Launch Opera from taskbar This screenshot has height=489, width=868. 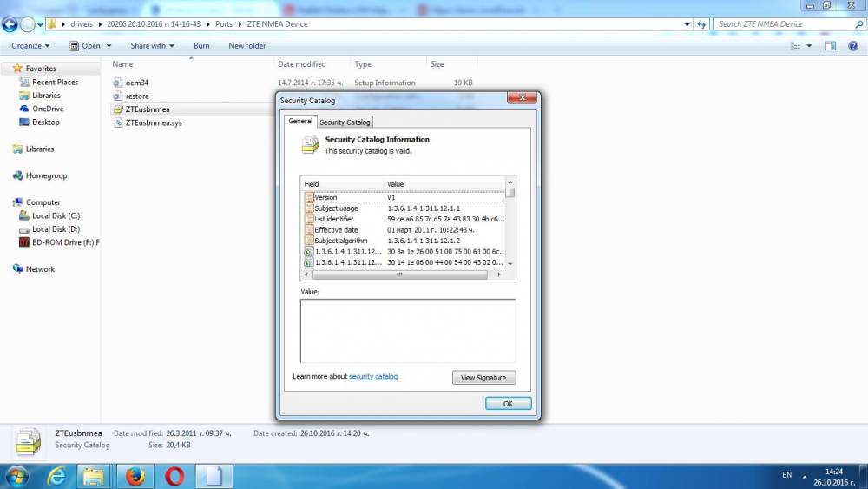(174, 477)
